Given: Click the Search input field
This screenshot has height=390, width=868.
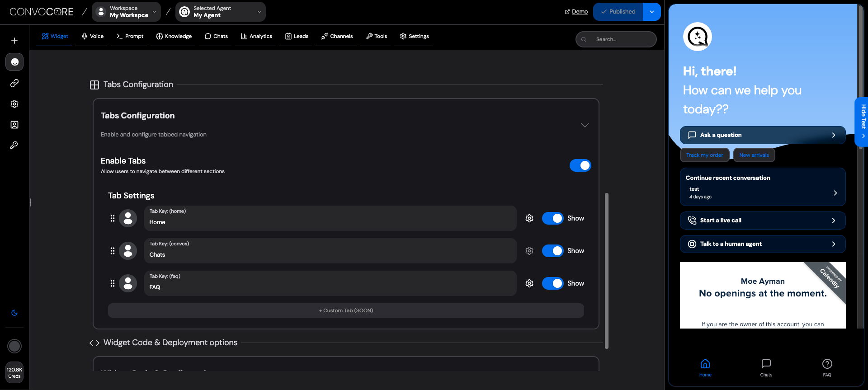Looking at the screenshot, I should click(616, 39).
